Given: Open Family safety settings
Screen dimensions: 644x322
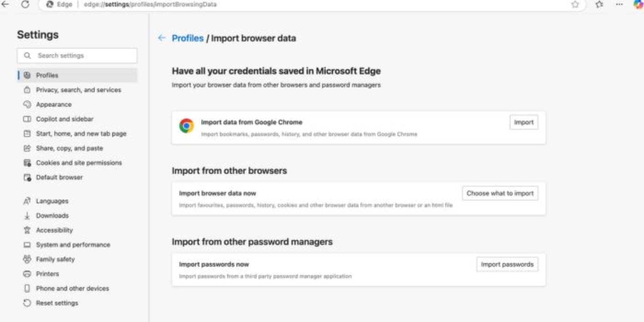Looking at the screenshot, I should (x=55, y=259).
